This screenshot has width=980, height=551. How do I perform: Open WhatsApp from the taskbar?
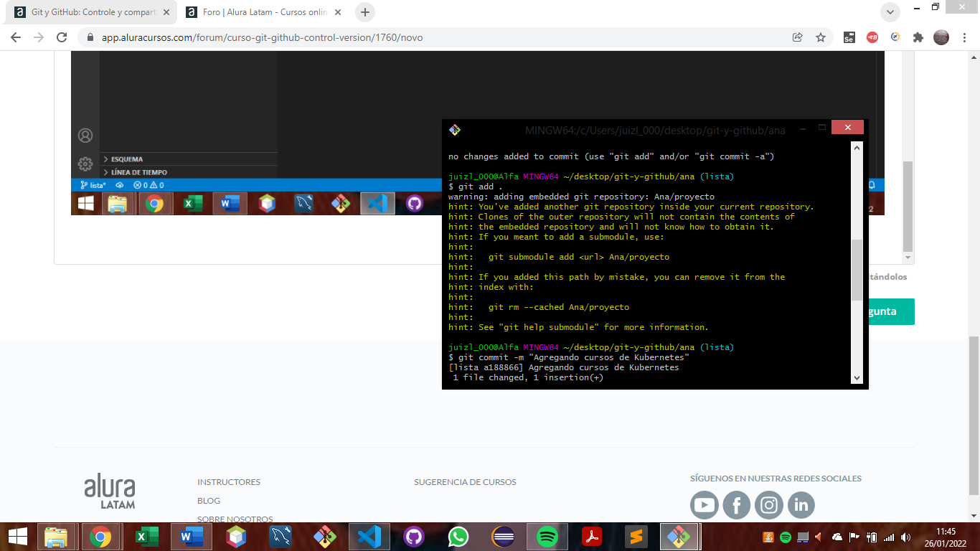coord(458,537)
